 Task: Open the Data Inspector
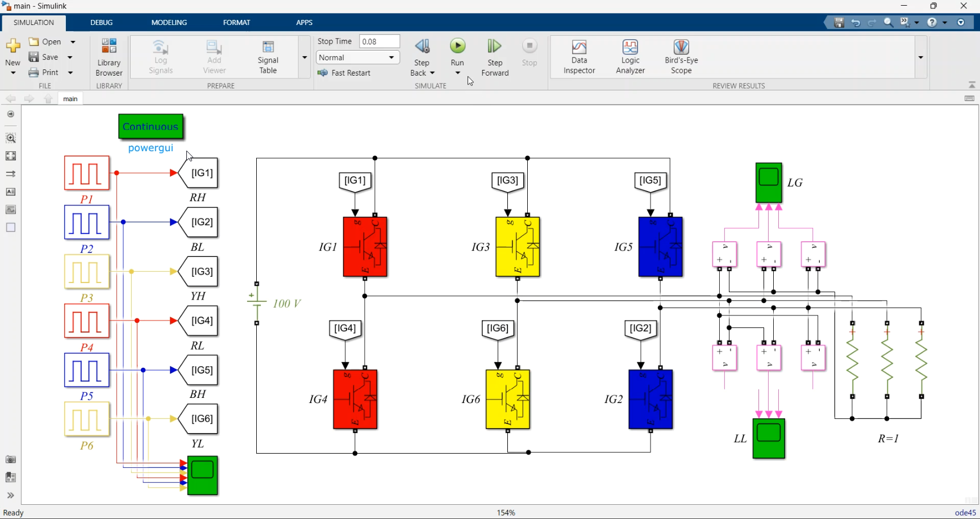[x=579, y=57]
